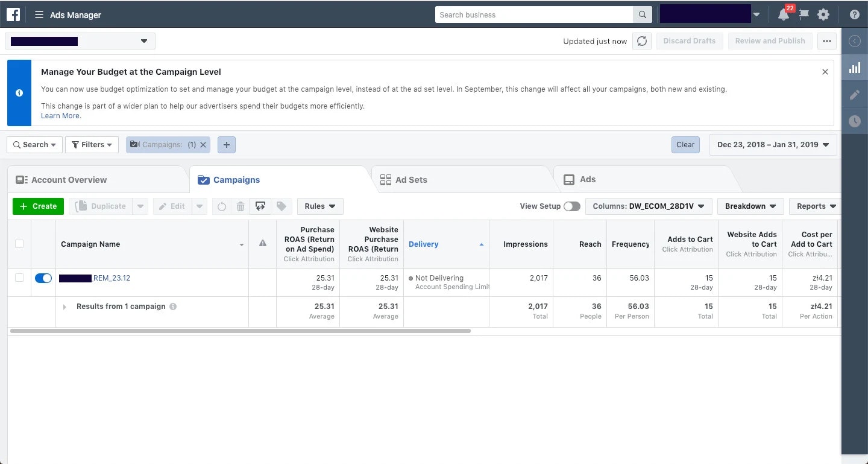Click the green Create button

tap(38, 206)
